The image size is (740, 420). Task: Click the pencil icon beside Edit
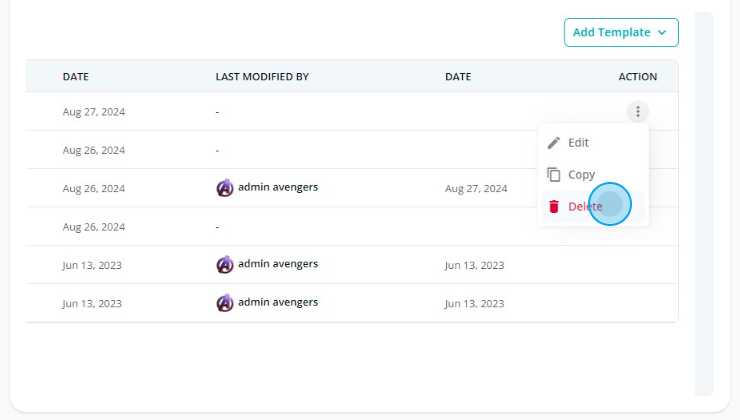tap(554, 143)
